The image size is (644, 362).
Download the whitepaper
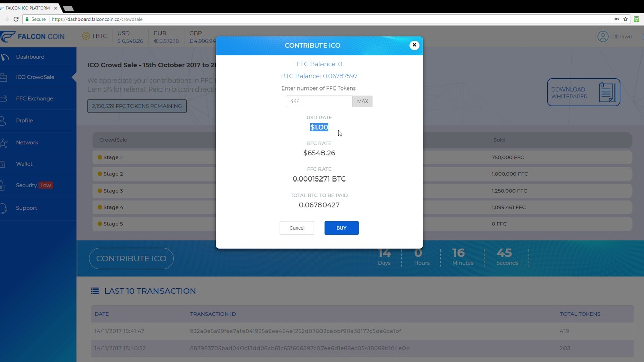584,93
